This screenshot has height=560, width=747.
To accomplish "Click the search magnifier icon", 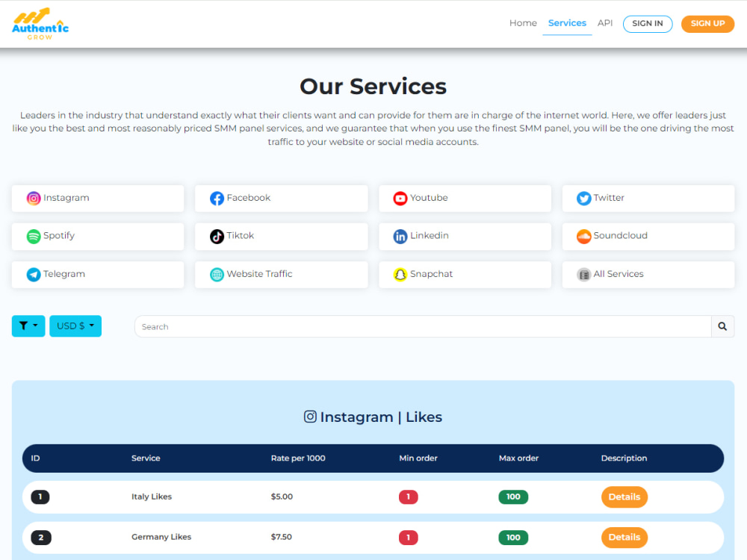I will 722,326.
